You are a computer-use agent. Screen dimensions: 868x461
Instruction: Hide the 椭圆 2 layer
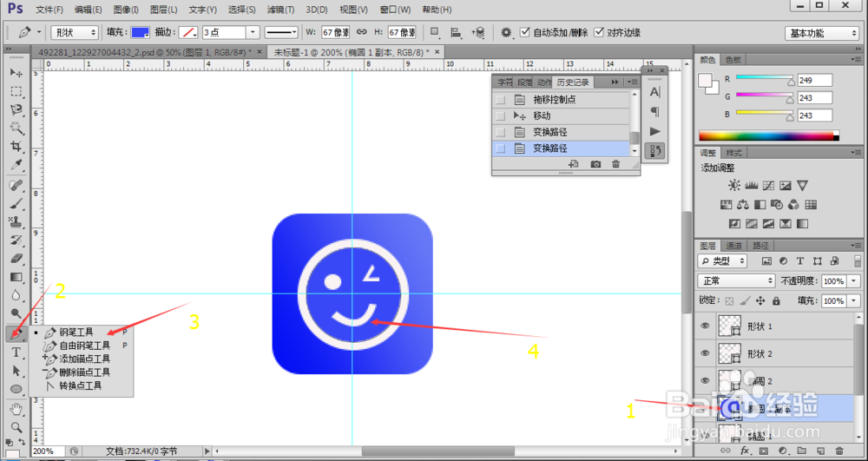pos(705,380)
